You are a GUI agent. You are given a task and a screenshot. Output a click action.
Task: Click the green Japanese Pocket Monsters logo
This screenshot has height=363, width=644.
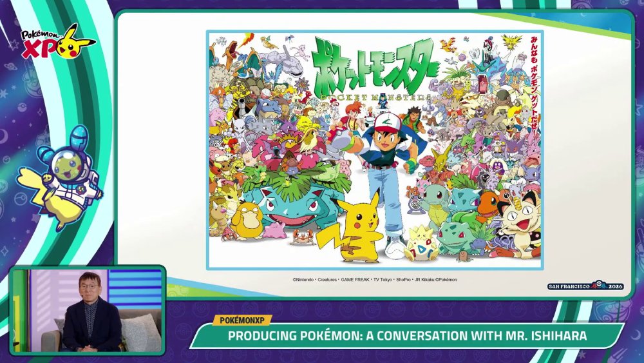pyautogui.click(x=375, y=66)
